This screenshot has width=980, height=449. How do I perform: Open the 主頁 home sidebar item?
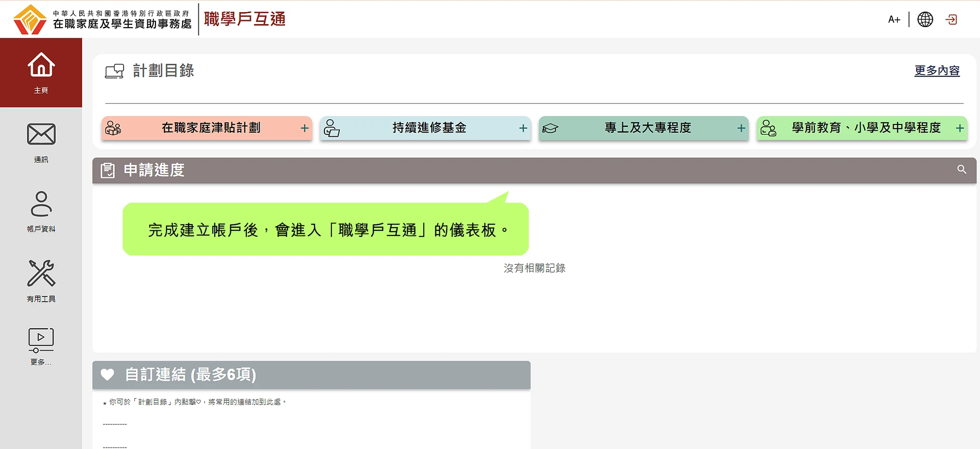[x=41, y=73]
